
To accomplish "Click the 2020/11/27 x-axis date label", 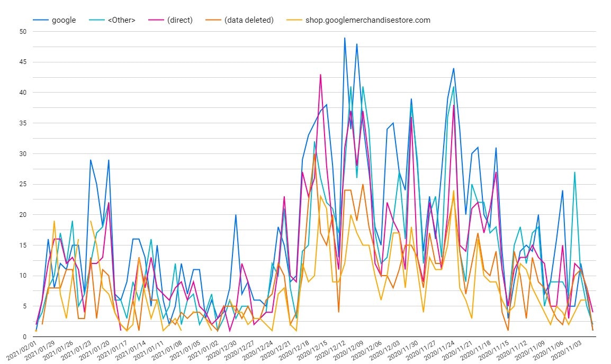I will point(421,350).
